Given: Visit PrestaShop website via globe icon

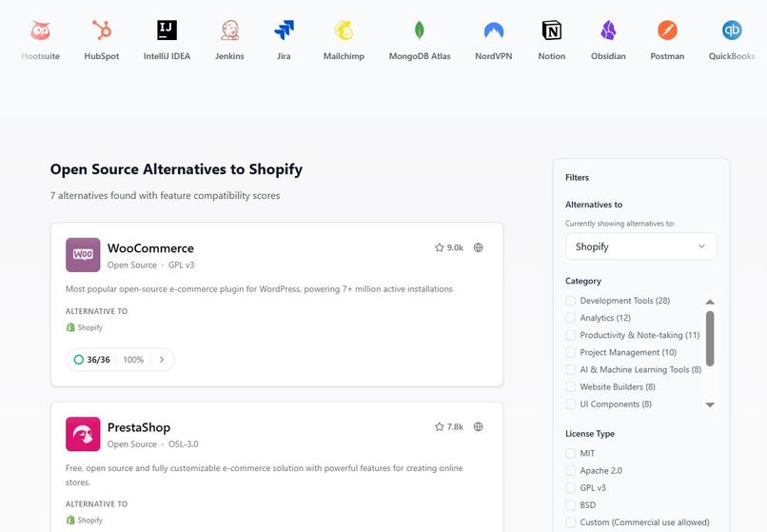Looking at the screenshot, I should (479, 426).
